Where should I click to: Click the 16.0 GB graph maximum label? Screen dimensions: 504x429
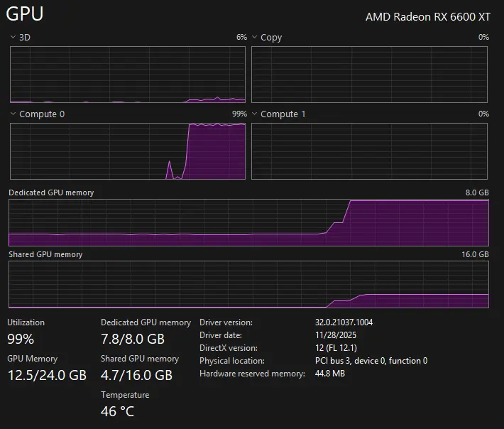[475, 254]
